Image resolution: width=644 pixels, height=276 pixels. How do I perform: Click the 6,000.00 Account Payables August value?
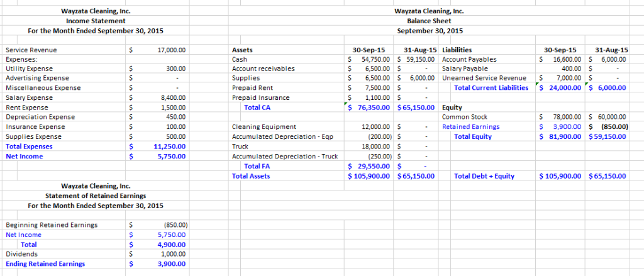point(613,60)
